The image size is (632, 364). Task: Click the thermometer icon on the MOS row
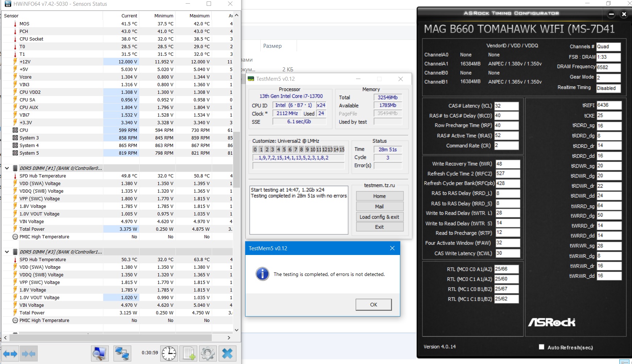pyautogui.click(x=15, y=24)
